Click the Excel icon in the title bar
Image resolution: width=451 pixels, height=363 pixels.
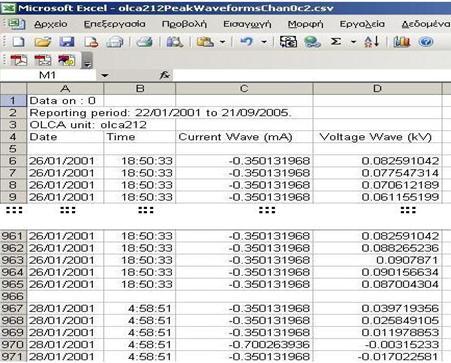(x=8, y=8)
